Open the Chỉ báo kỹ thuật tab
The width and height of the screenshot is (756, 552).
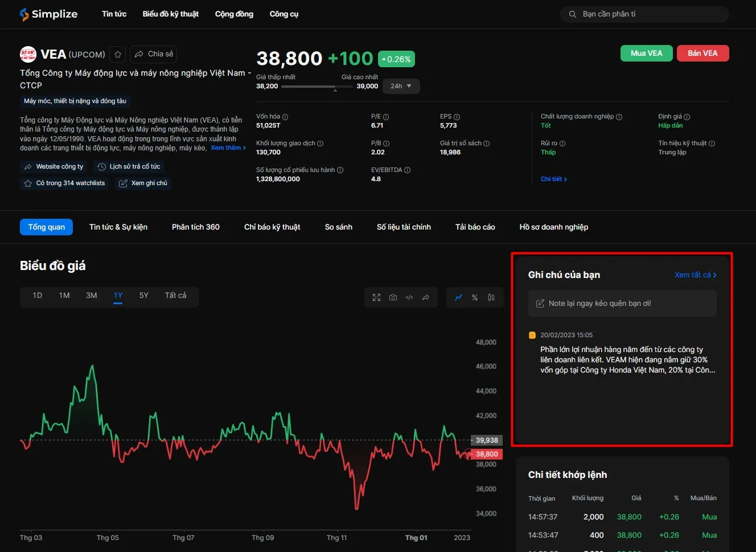click(272, 227)
